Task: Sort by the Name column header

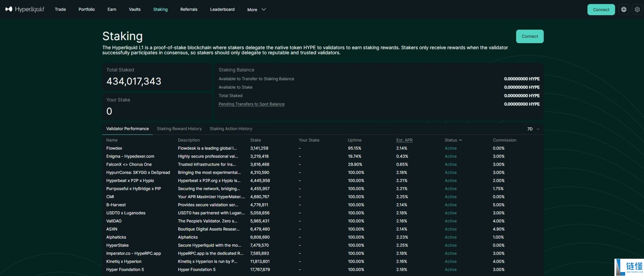Action: coord(112,140)
